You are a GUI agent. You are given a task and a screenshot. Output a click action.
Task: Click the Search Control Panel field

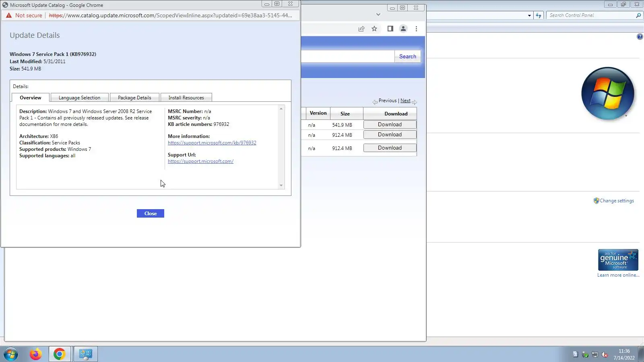[x=591, y=15]
